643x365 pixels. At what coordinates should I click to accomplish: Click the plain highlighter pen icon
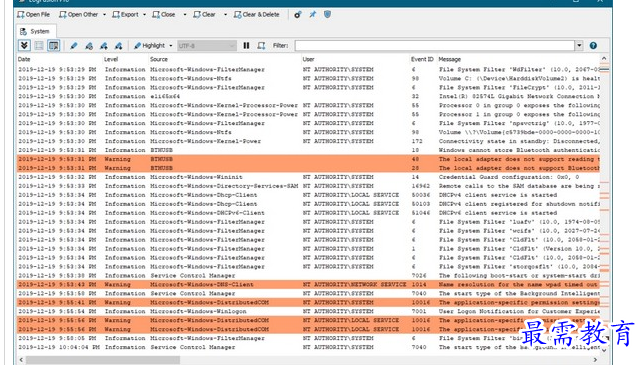click(x=74, y=46)
